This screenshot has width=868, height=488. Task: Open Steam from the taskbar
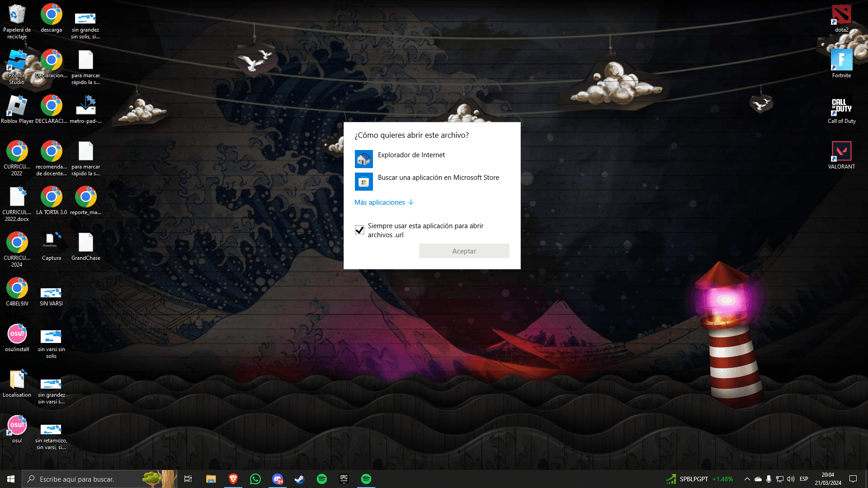(299, 479)
